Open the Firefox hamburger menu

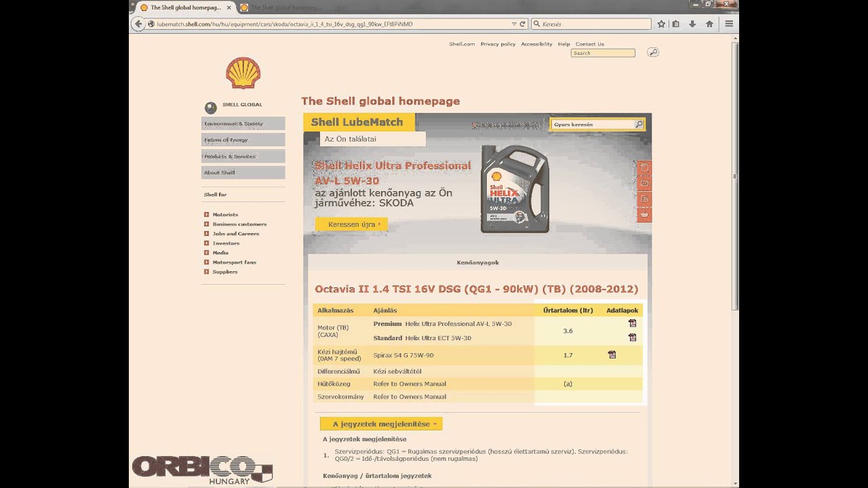[729, 24]
